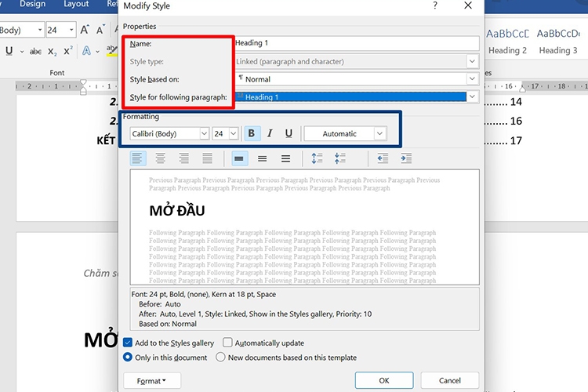Set double line spacing
588x392 pixels.
(285, 158)
